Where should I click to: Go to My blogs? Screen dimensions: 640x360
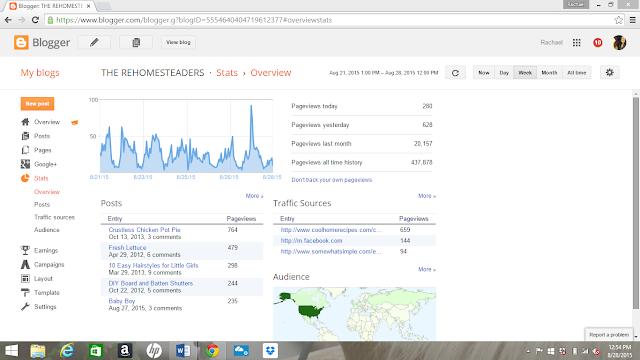click(x=40, y=73)
